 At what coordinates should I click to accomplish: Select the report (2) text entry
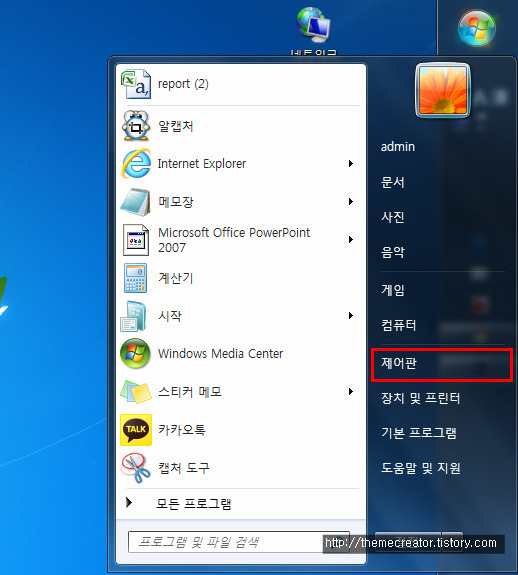pyautogui.click(x=183, y=84)
